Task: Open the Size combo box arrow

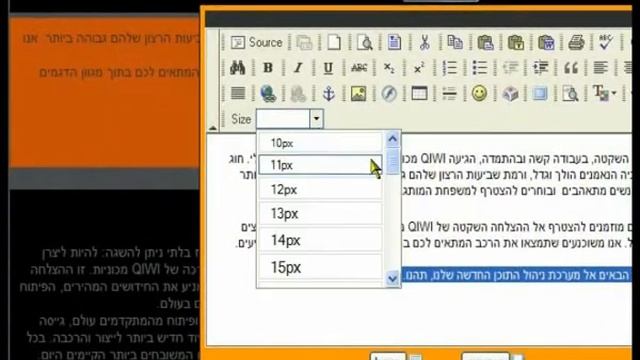Action: 316,119
